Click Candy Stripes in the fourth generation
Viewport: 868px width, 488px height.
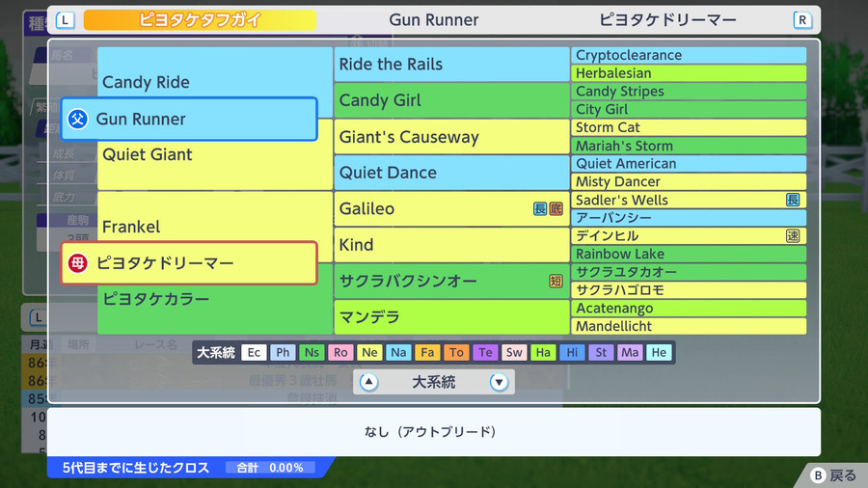pos(689,92)
